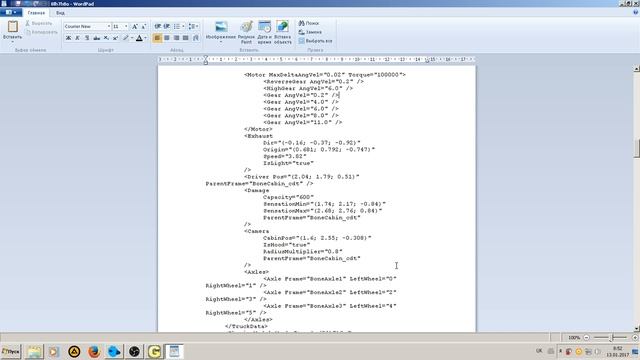Open the Paste (Вставить) dropdown arrow
Screen dimensions: 640x360
click(13, 42)
